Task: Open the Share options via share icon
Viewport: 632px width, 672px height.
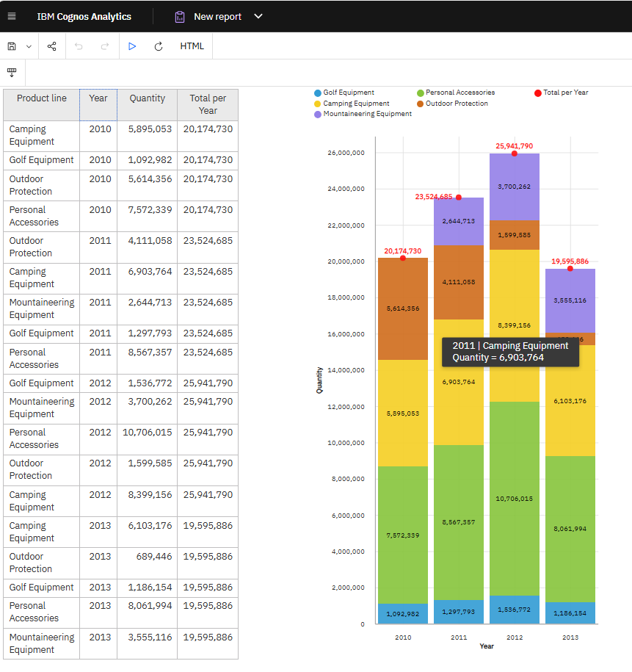Action: 51,46
